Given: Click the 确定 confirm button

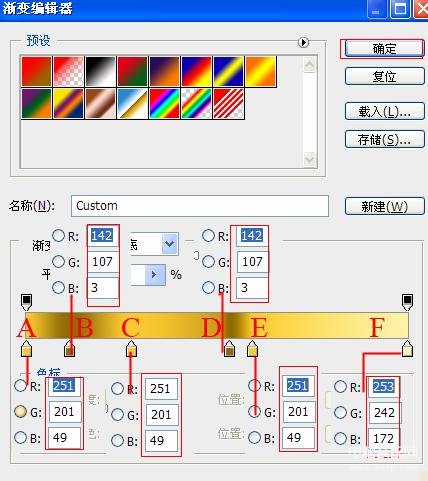Looking at the screenshot, I should 384,49.
